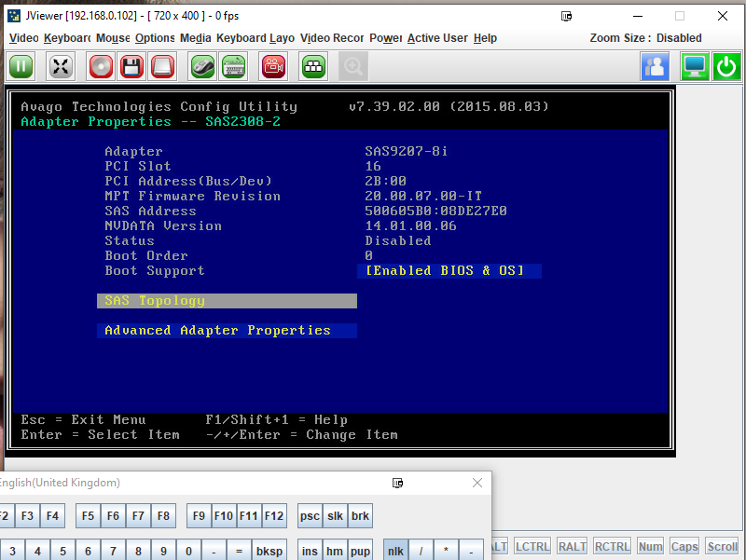Image resolution: width=746 pixels, height=560 pixels.
Task: Click NVDATA version 14.01.00.06
Action: [x=410, y=225]
